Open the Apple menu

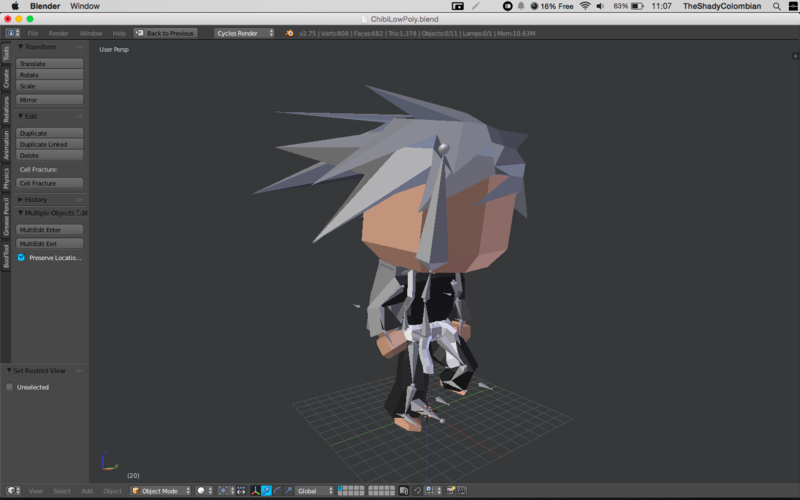pyautogui.click(x=15, y=6)
